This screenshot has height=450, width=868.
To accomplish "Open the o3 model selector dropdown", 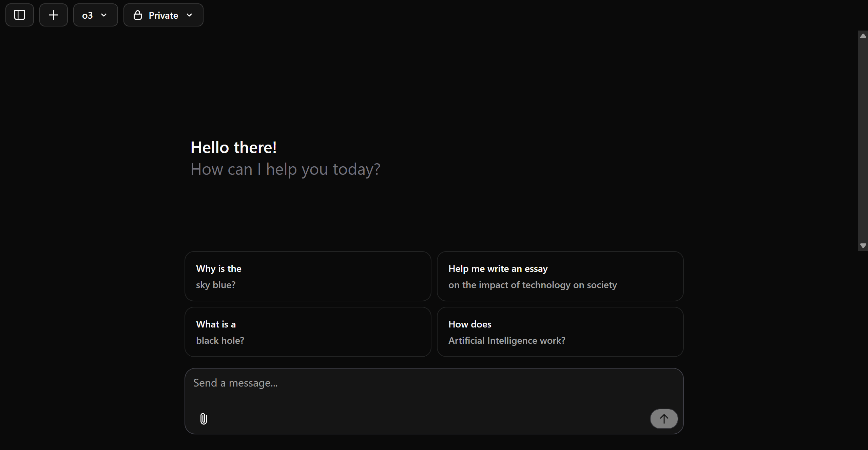I will [96, 15].
